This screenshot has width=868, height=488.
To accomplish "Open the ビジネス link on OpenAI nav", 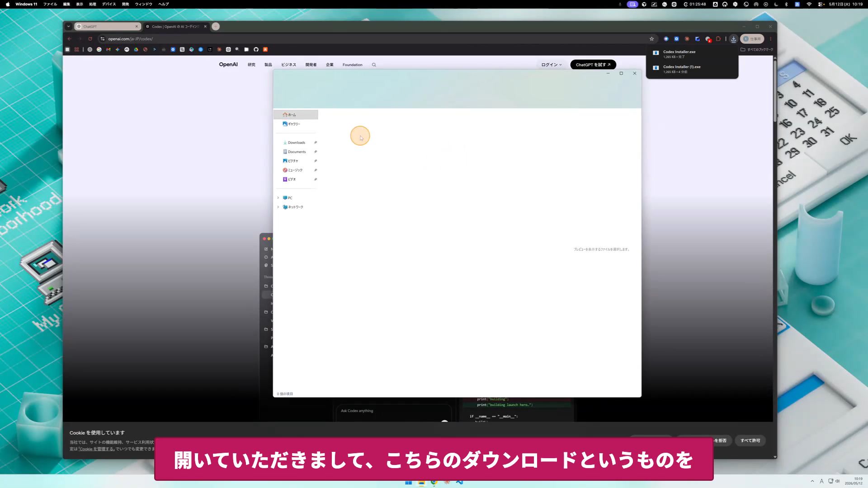I will 288,65.
